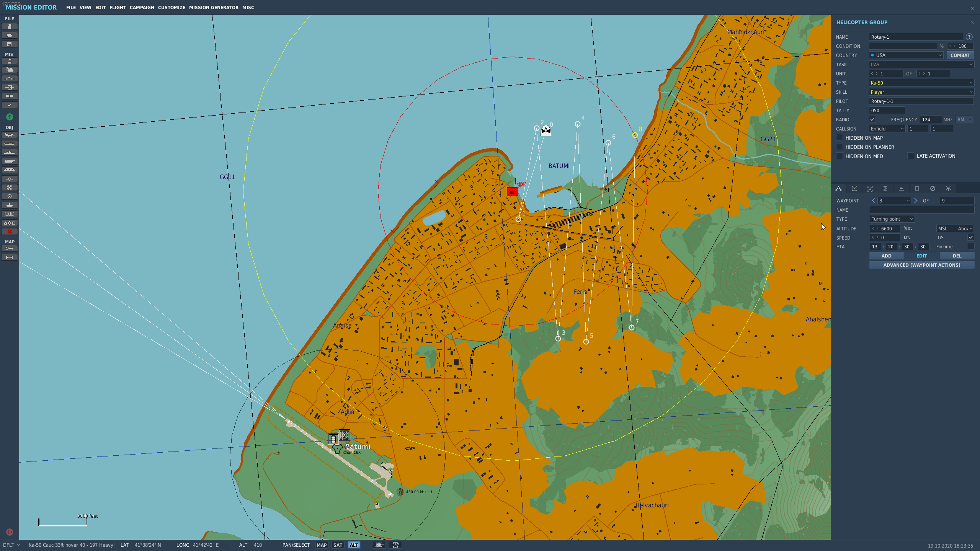980x551 pixels.
Task: Click the COMBAT button
Action: tap(960, 55)
